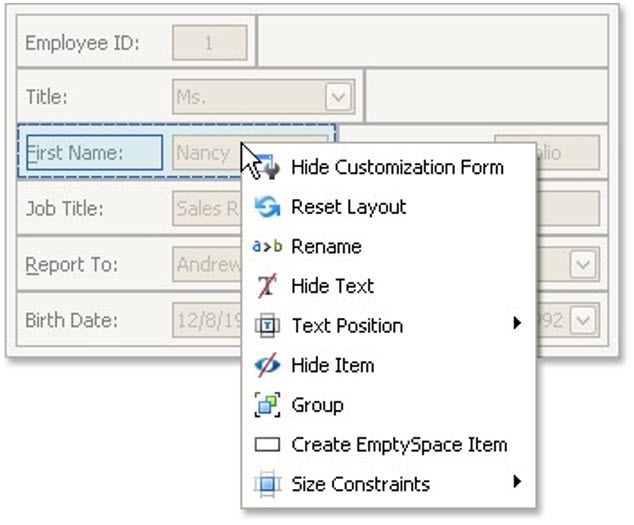Click the Group icon in menu
This screenshot has height=525, width=634.
point(267,405)
